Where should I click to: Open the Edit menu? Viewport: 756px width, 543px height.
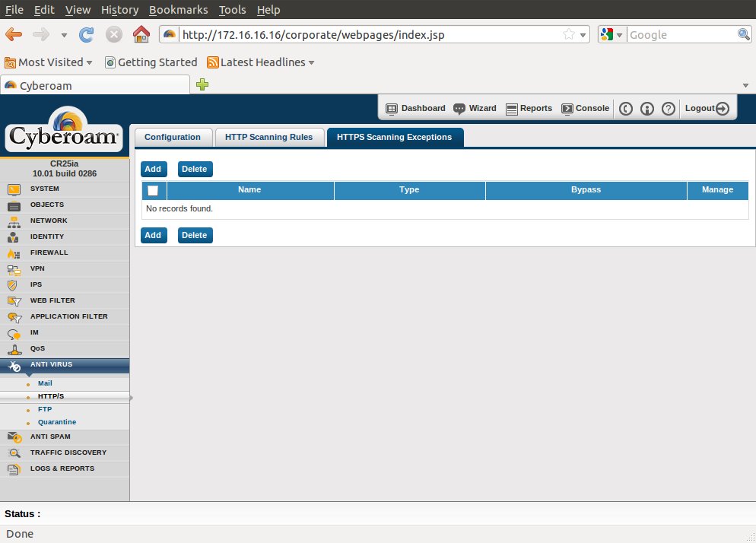coord(44,10)
